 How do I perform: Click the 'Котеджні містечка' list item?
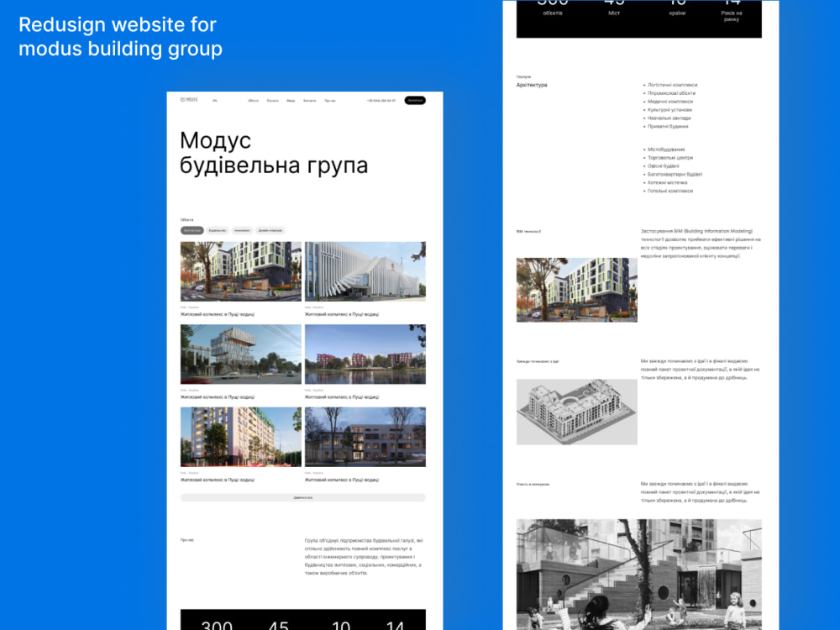(667, 182)
